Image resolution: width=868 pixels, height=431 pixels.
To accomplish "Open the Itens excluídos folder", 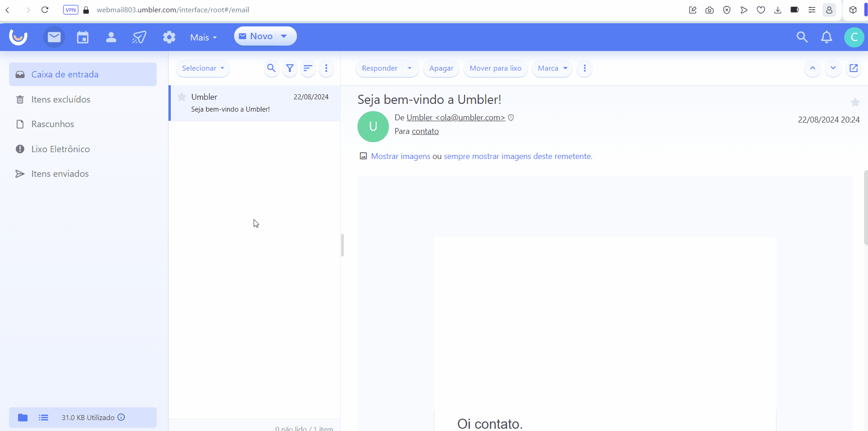I will pyautogui.click(x=83, y=99).
